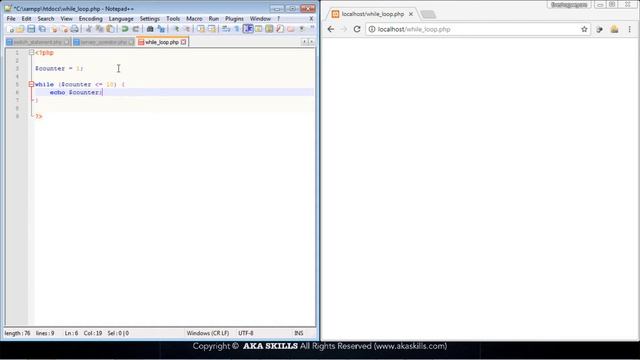Viewport: 640px width, 360px height.
Task: Open the File menu in Notepad++
Action: (11, 19)
